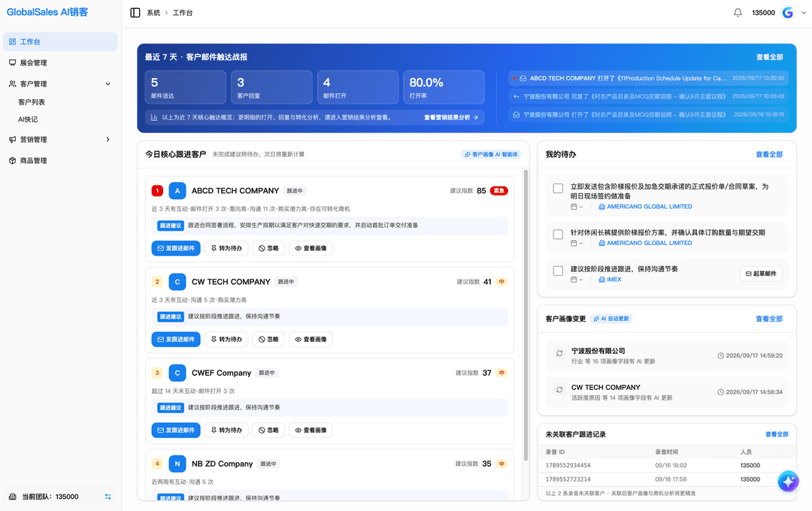Viewport: 812px width, 511px height.
Task: Click CWEF Company avatar icon
Action: click(x=177, y=373)
